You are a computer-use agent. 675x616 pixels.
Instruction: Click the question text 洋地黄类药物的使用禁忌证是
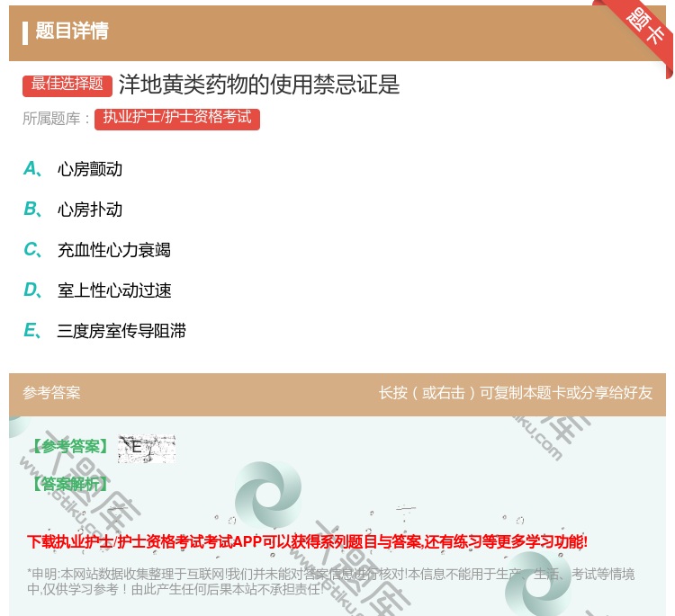tap(259, 85)
